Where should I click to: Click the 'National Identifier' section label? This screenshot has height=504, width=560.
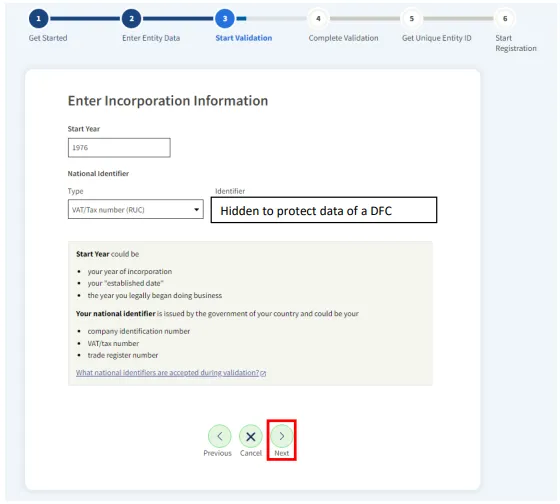click(98, 174)
